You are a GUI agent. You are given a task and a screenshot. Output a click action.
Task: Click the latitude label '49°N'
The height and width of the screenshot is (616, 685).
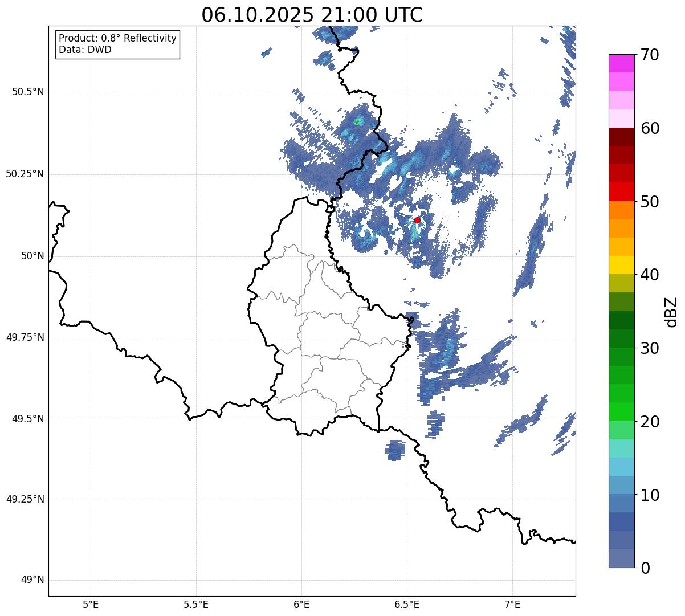tap(32, 580)
